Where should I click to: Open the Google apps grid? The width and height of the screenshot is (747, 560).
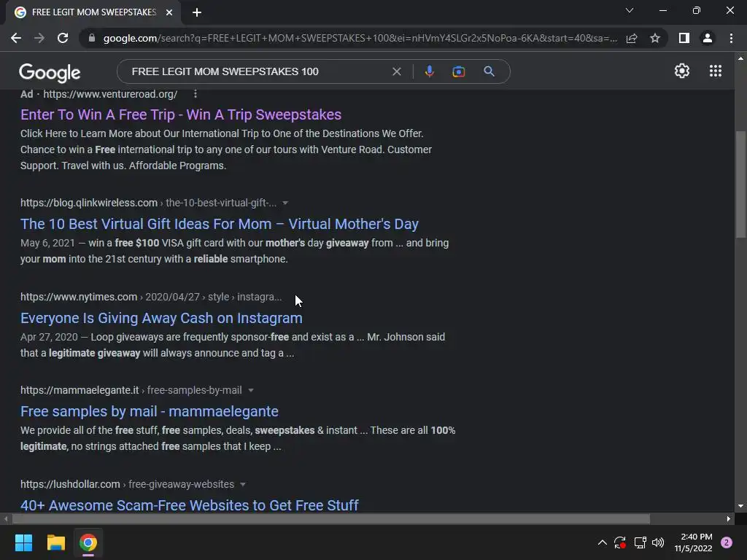[x=716, y=71]
